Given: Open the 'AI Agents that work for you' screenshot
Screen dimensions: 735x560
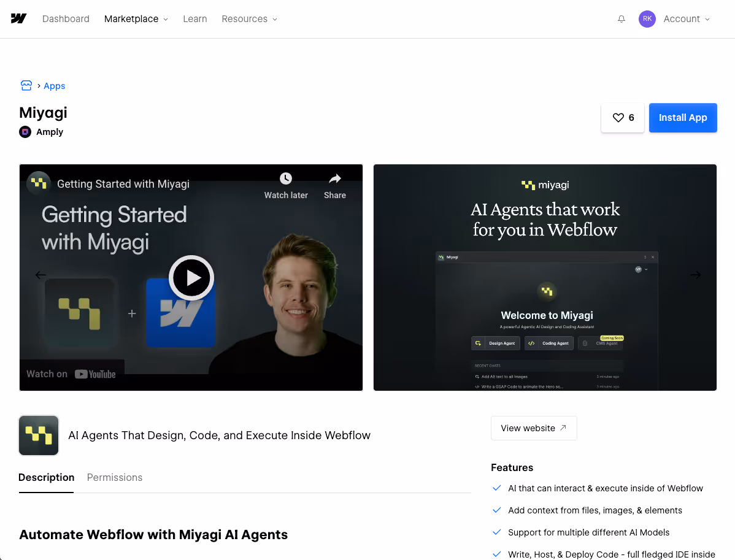Looking at the screenshot, I should [x=545, y=277].
